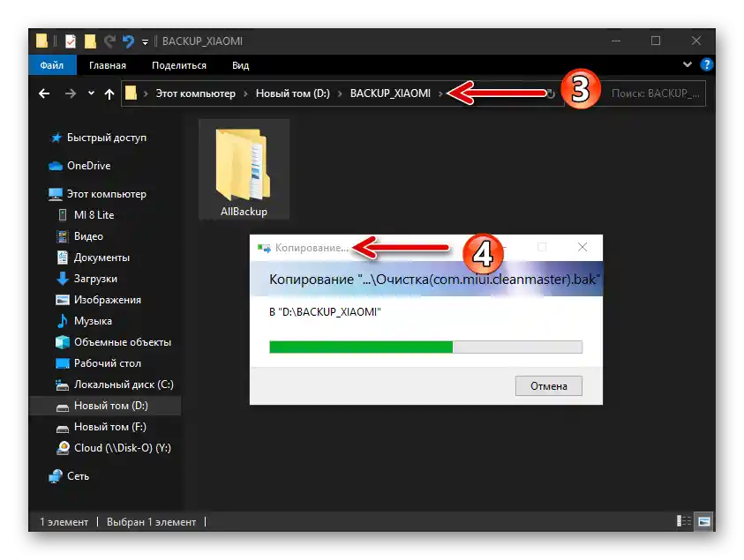744x560 pixels.
Task: Open Быстрый доступ in navigation pane
Action: click(106, 138)
